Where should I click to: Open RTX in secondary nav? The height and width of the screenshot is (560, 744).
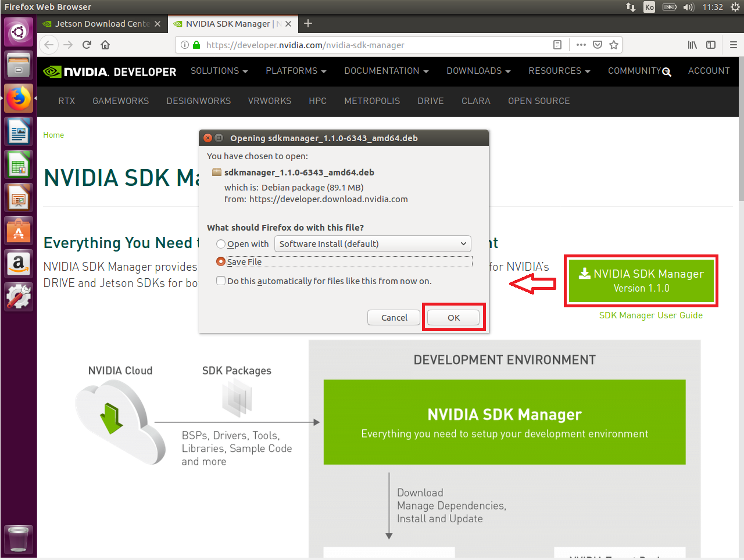tap(67, 101)
